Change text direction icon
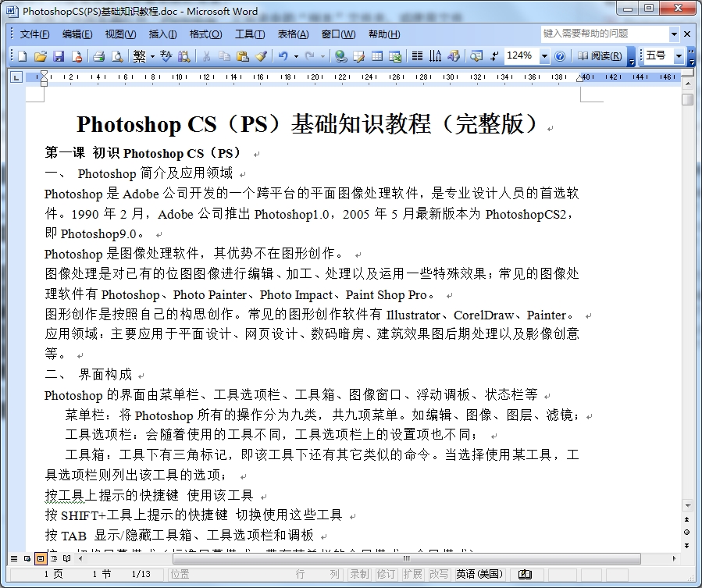The image size is (702, 588). [435, 56]
